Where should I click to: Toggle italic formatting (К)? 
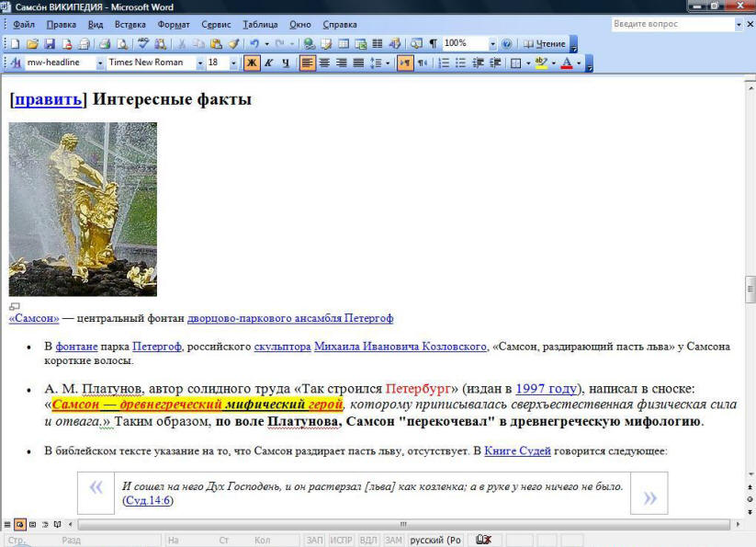click(268, 63)
